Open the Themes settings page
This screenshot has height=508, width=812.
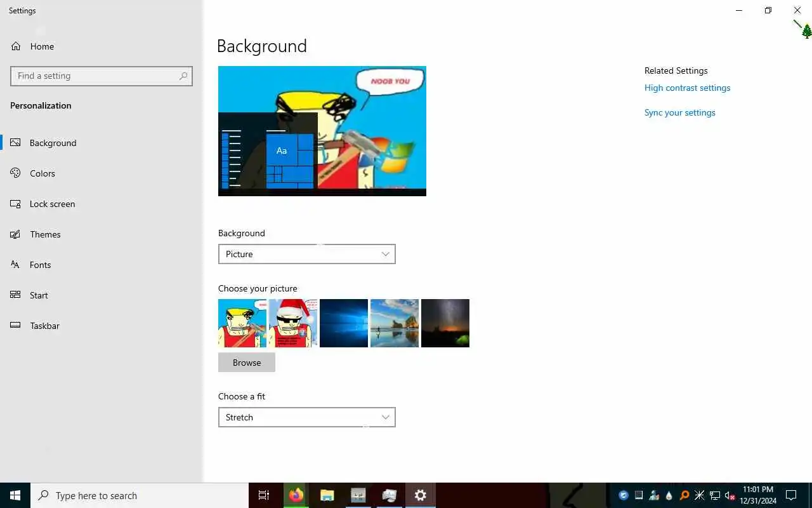[101, 234]
